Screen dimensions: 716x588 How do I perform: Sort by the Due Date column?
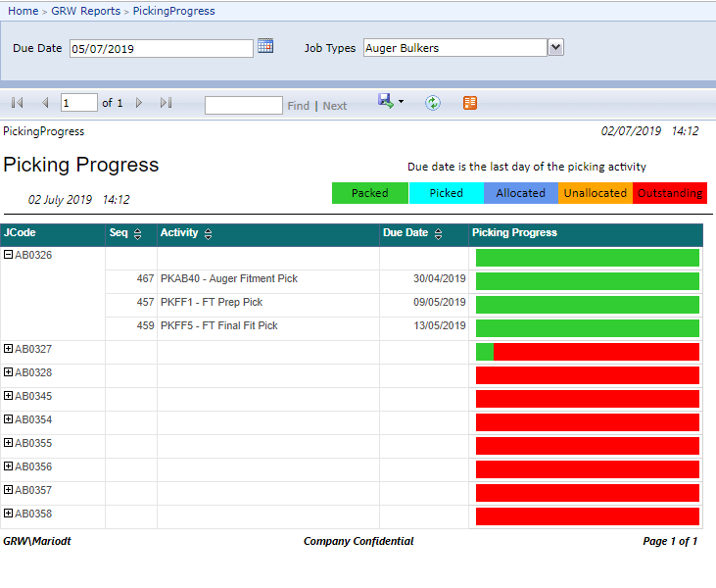click(437, 234)
